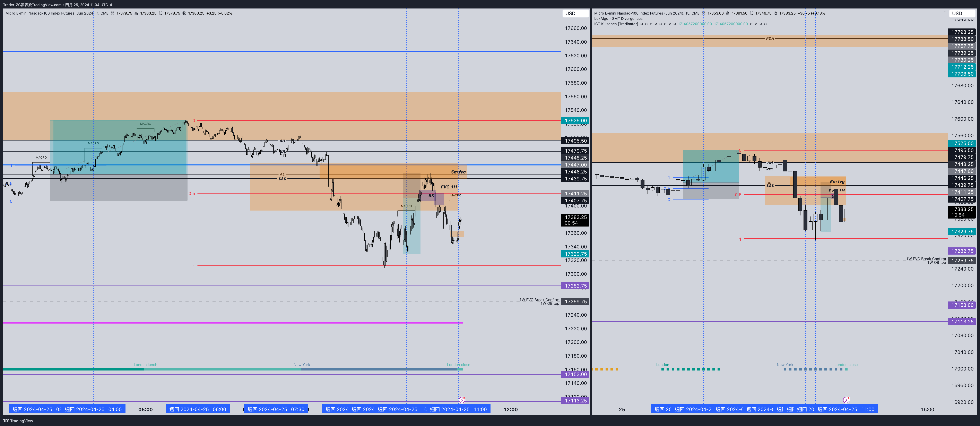Open the USD currency selector on left chart

pyautogui.click(x=575, y=13)
